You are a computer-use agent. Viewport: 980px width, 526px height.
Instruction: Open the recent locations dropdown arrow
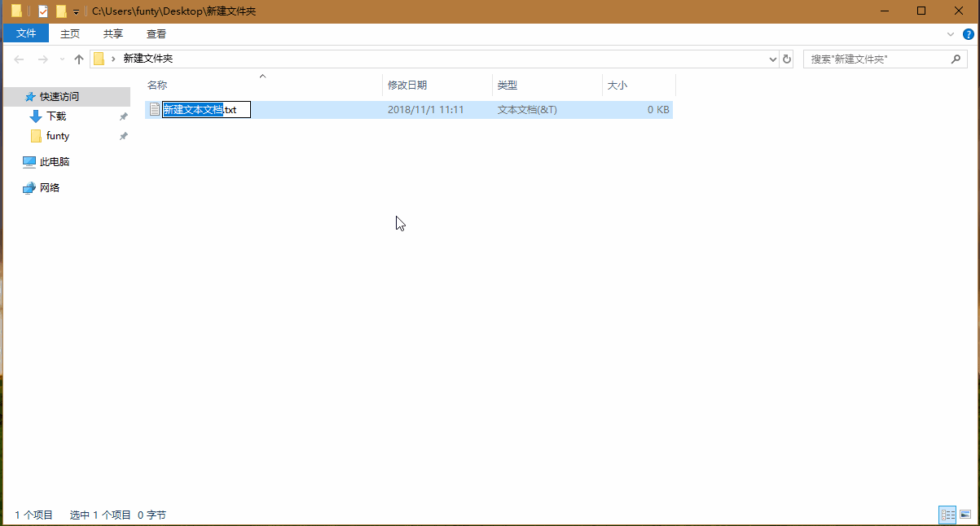[x=62, y=59]
